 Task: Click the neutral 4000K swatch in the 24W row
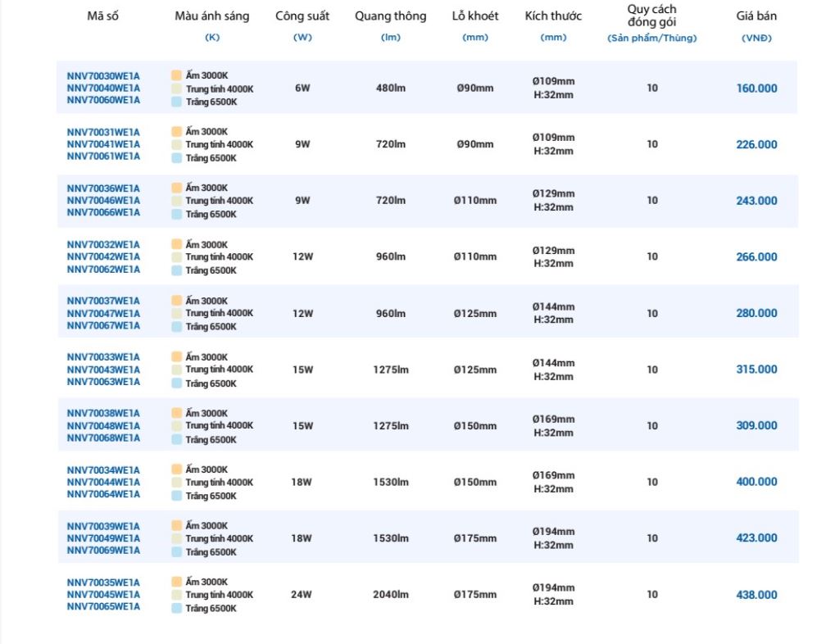(177, 595)
